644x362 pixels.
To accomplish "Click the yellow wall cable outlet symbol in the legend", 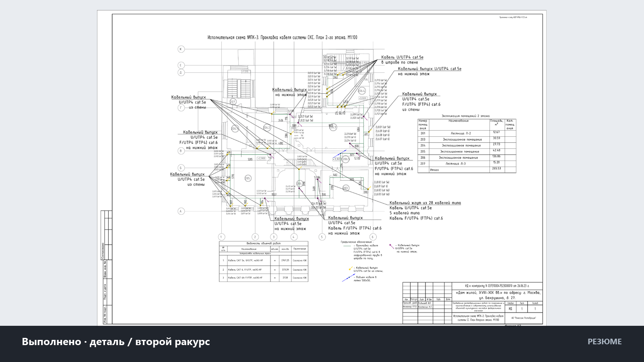I will [x=350, y=268].
